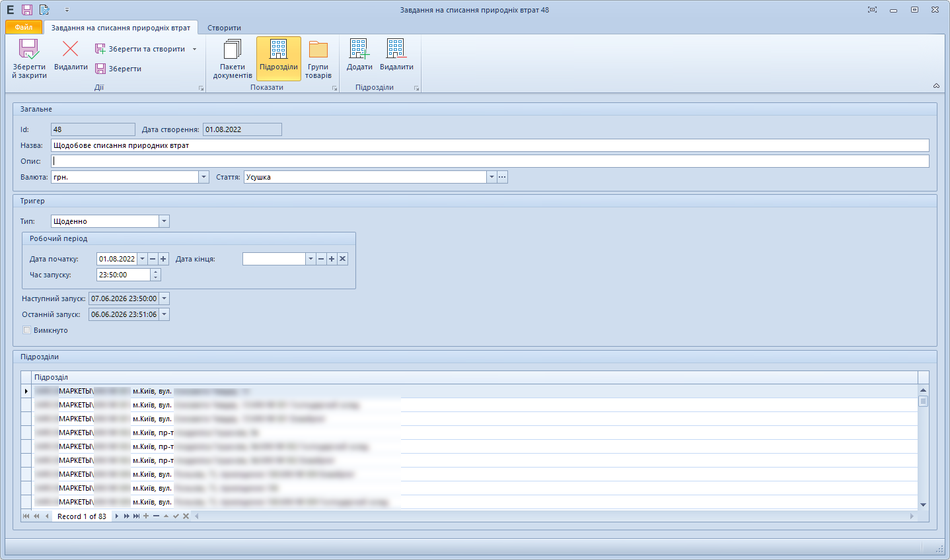Decrease Дата початку with minus button
The height and width of the screenshot is (560, 950).
[153, 259]
